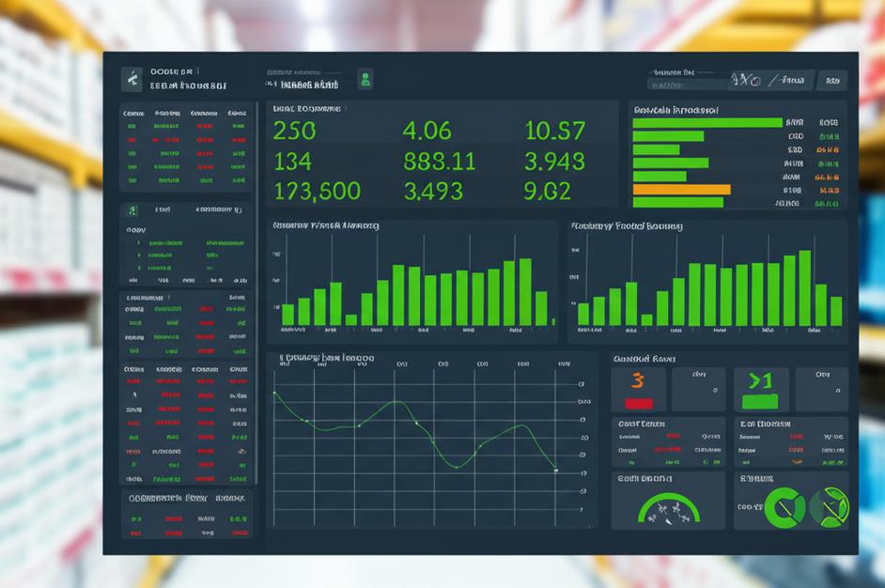Click the green user icon in the header

(365, 79)
